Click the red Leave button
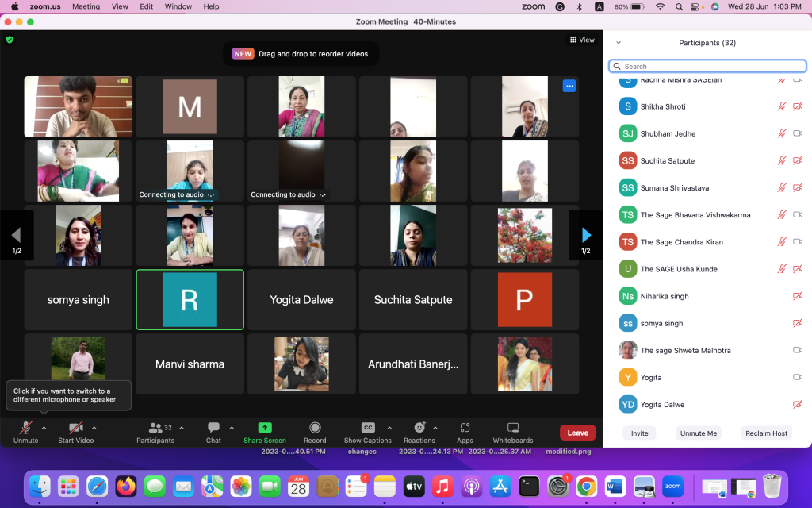 click(577, 433)
